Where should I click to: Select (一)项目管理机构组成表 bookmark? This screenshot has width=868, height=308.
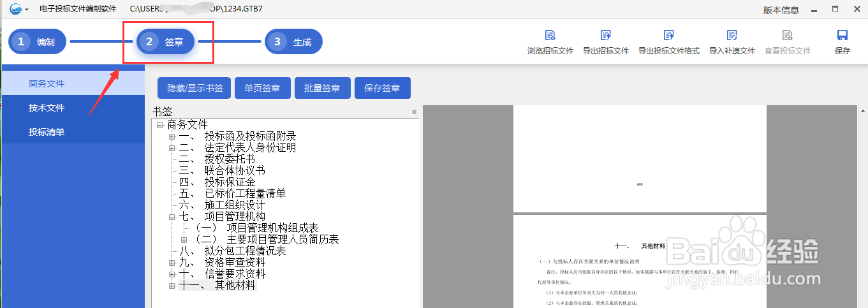(256, 228)
